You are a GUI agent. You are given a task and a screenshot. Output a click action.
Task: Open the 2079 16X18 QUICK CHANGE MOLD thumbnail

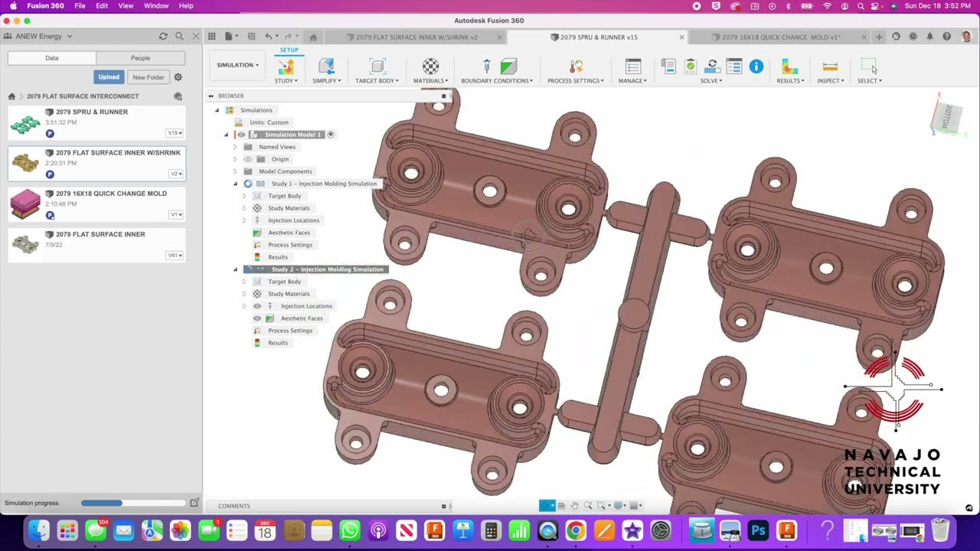click(x=25, y=204)
